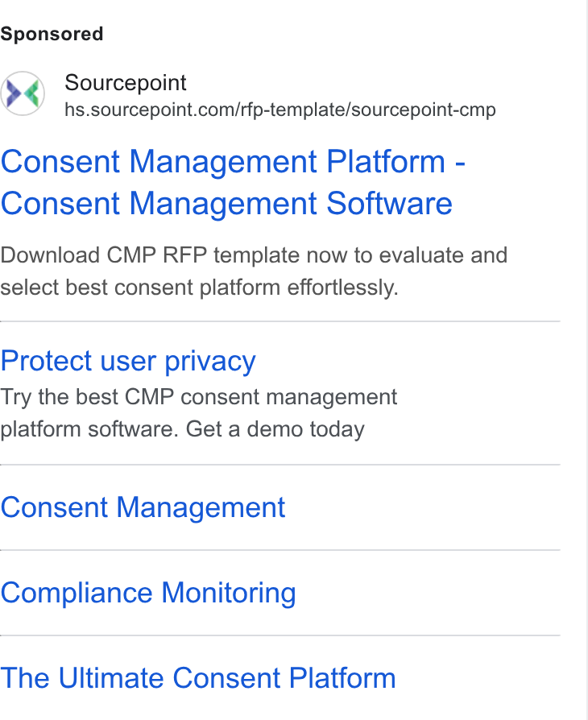Open the hs.sourcepoint.com/rfp-template/sourcepoint-cmp URL

(x=280, y=110)
